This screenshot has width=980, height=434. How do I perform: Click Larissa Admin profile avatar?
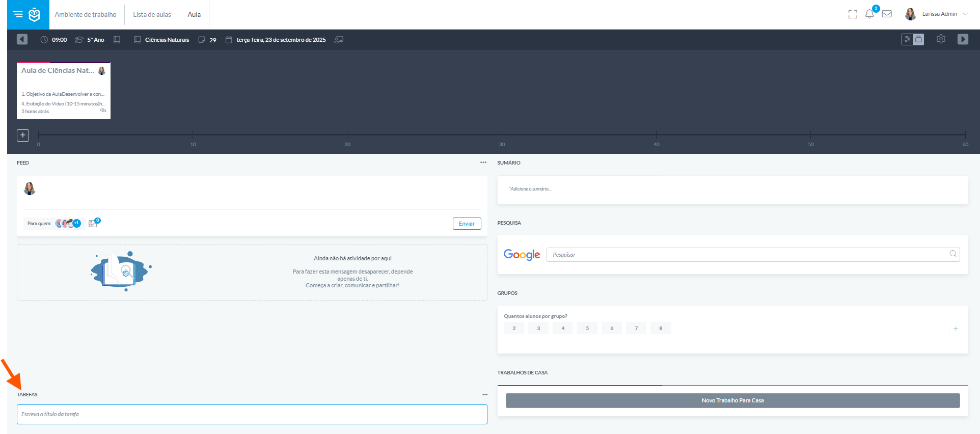coord(910,14)
